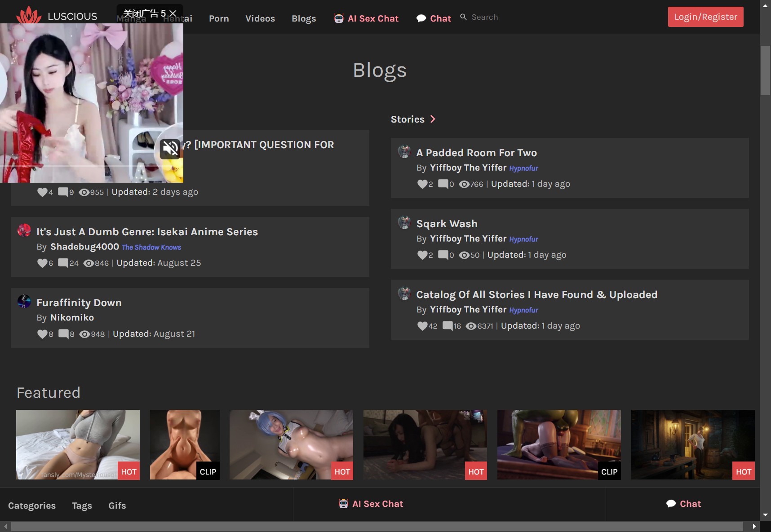Image resolution: width=771 pixels, height=532 pixels.
Task: Click the robot icon in the header
Action: point(339,18)
